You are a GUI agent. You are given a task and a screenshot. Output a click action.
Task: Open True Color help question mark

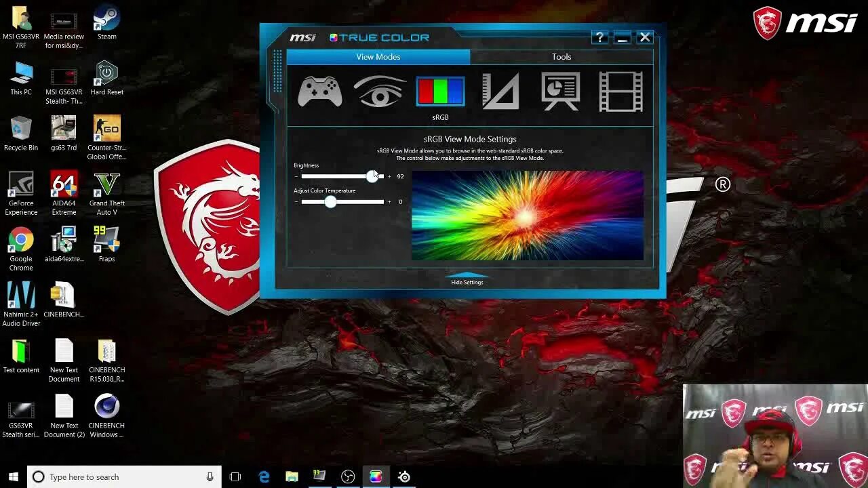599,37
